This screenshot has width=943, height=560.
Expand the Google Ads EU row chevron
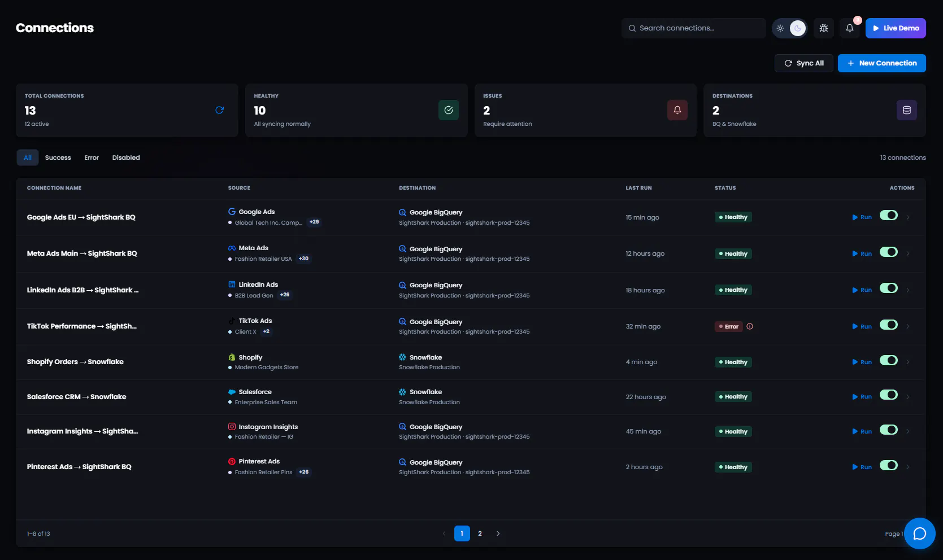[908, 217]
